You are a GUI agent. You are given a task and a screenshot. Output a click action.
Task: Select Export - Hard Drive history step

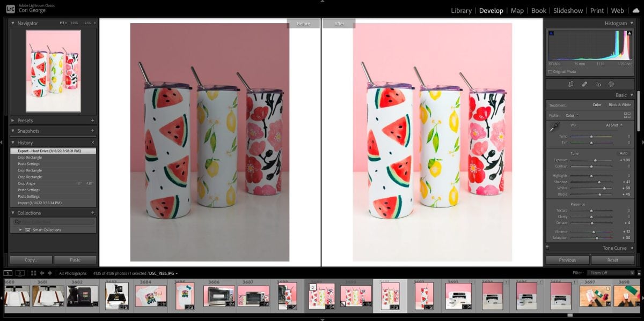pos(53,151)
